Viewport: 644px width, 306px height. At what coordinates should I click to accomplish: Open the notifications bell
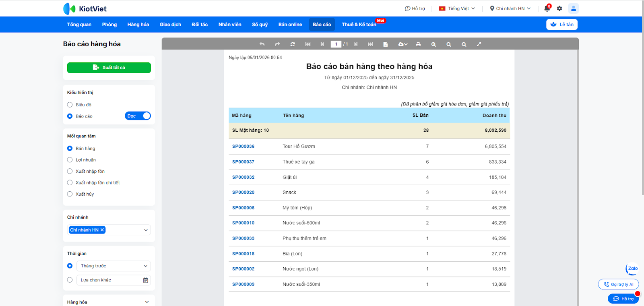(x=547, y=8)
